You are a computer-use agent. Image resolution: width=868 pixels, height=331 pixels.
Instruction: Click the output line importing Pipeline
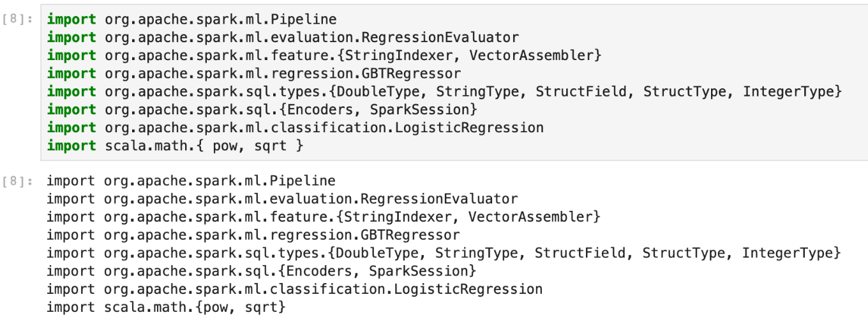click(x=191, y=182)
